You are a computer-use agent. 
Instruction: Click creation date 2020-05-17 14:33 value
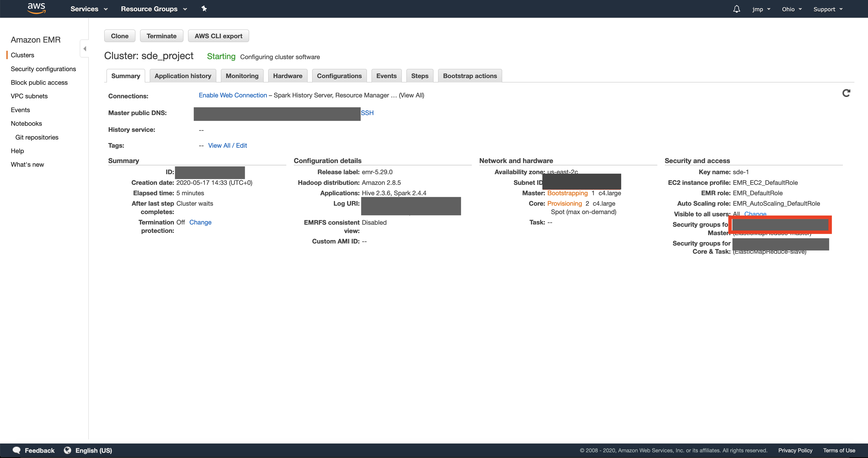coord(214,183)
